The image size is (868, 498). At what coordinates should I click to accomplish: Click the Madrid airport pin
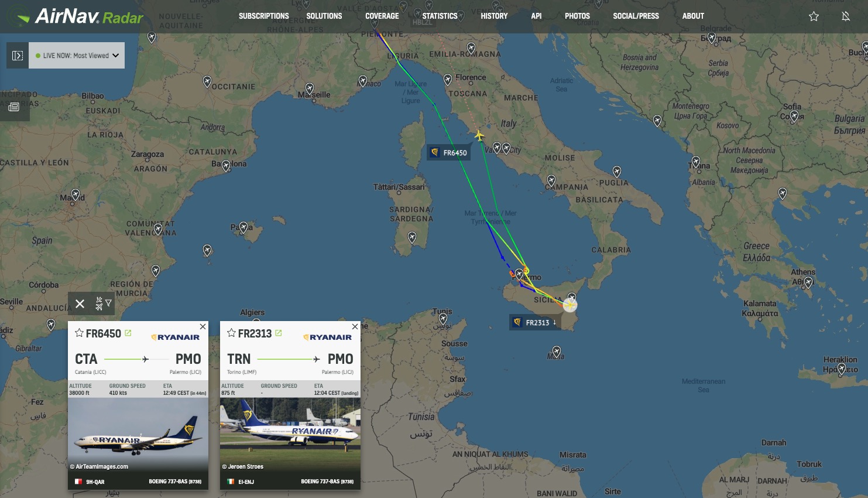[x=76, y=195]
